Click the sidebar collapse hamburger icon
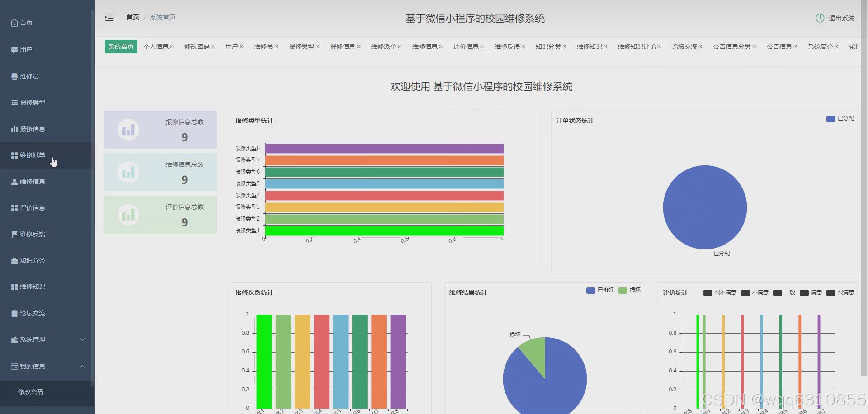Viewport: 868px width, 414px height. [x=109, y=17]
